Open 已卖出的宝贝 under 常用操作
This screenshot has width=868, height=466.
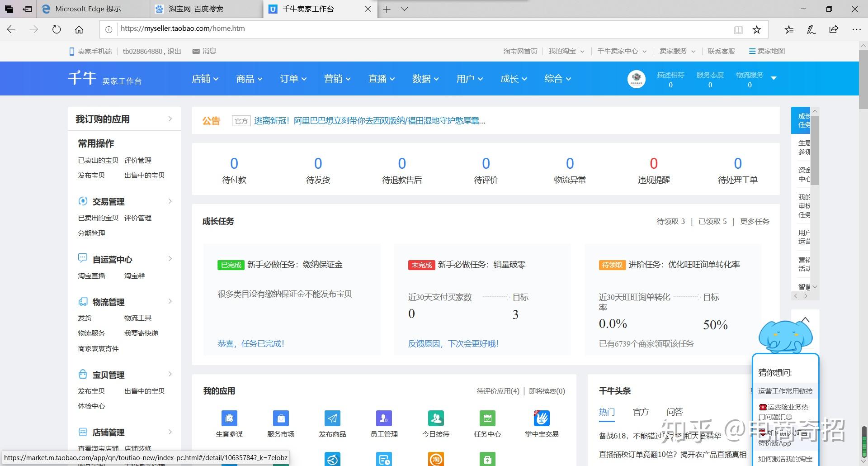(98, 160)
